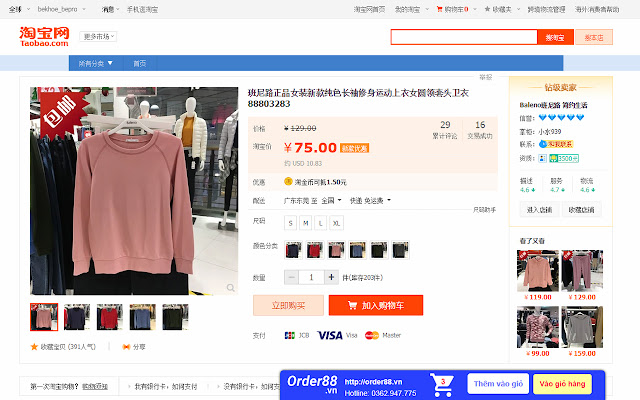Click the orange coupon tag next to ¥75.00
Image resolution: width=640 pixels, height=400 pixels.
355,148
